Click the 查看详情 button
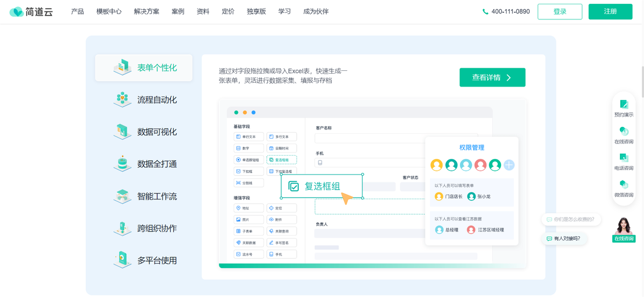This screenshot has width=644, height=297. [492, 77]
